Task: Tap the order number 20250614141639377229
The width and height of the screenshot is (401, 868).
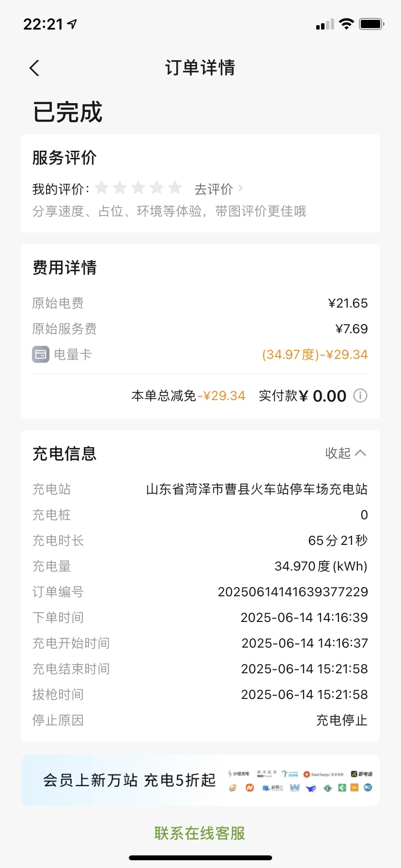Action: point(293,592)
